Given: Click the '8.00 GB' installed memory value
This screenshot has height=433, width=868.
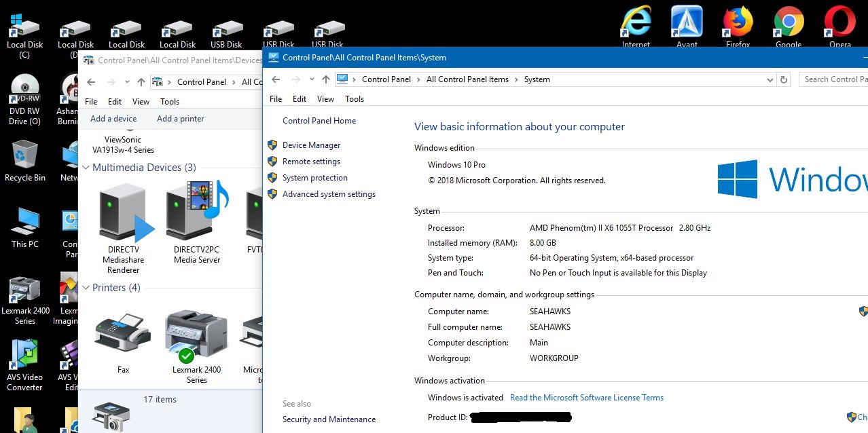Looking at the screenshot, I should point(543,243).
